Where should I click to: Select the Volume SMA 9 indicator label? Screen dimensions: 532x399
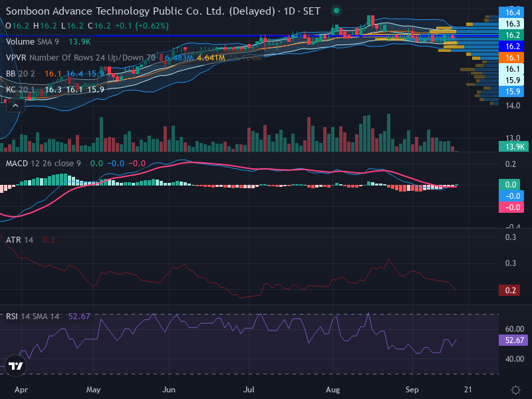click(x=32, y=42)
